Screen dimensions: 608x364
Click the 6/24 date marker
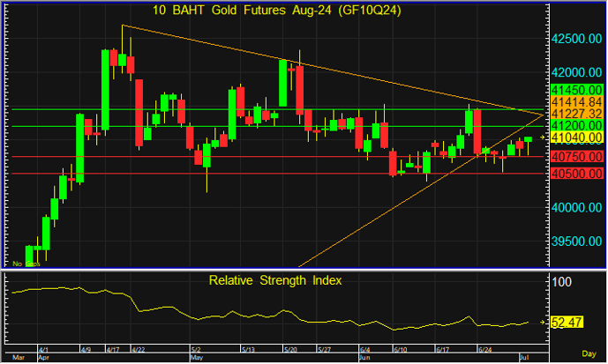[484, 350]
